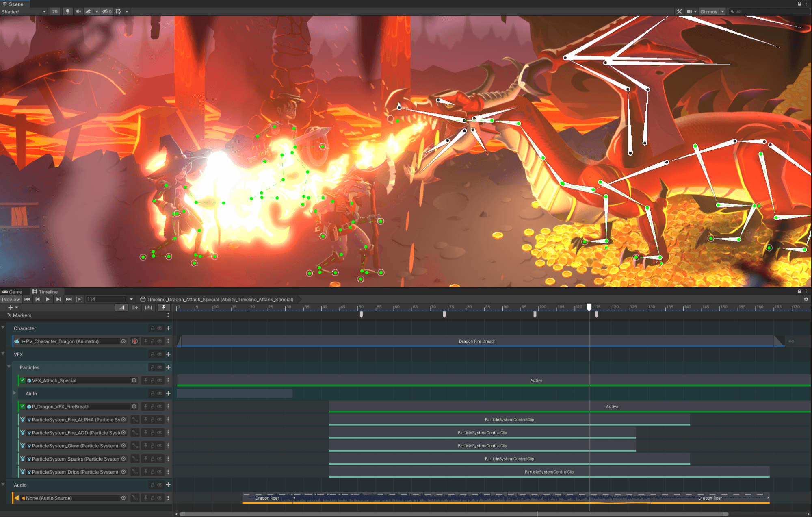The height and width of the screenshot is (517, 812).
Task: Open Timeline selector dropdown arrow
Action: pyautogui.click(x=131, y=299)
